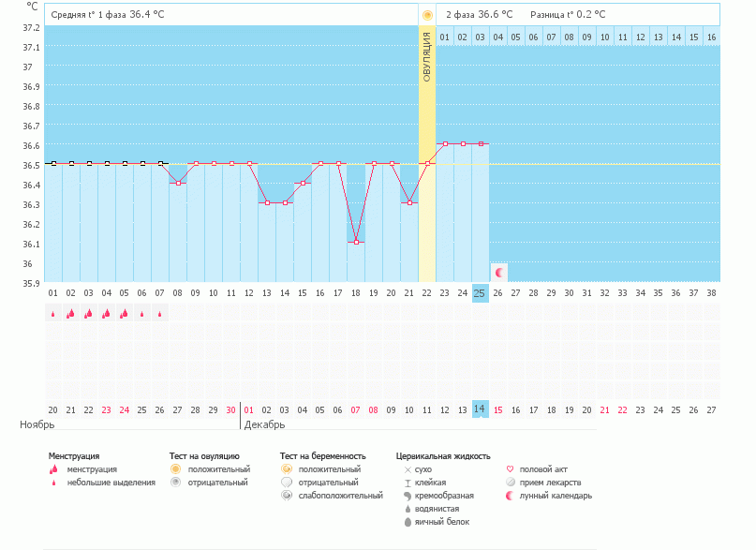
Task: Click the 'слабоположительный' pregnancy test legend icon
Action: (x=287, y=495)
